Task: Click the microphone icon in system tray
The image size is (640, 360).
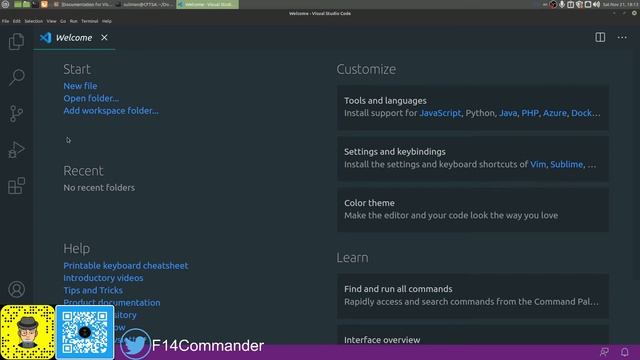Action: (x=562, y=4)
